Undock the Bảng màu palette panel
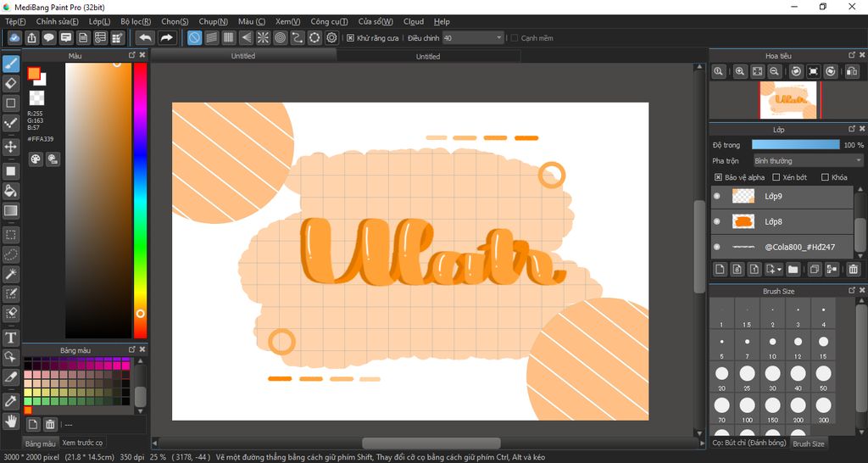 pos(131,349)
